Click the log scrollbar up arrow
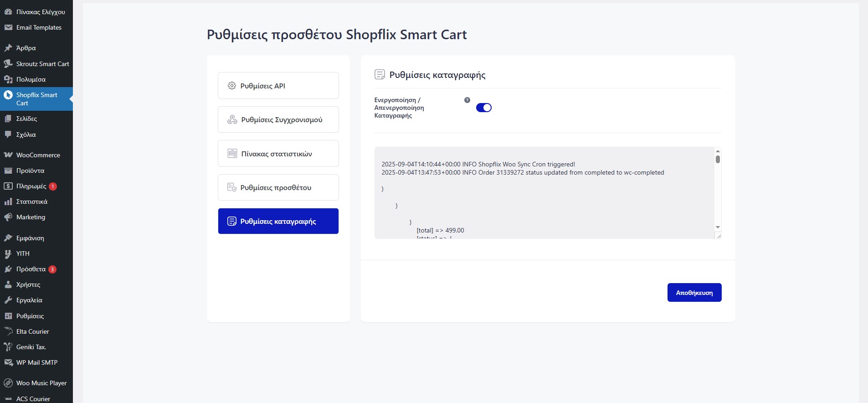868x403 pixels. tap(718, 151)
